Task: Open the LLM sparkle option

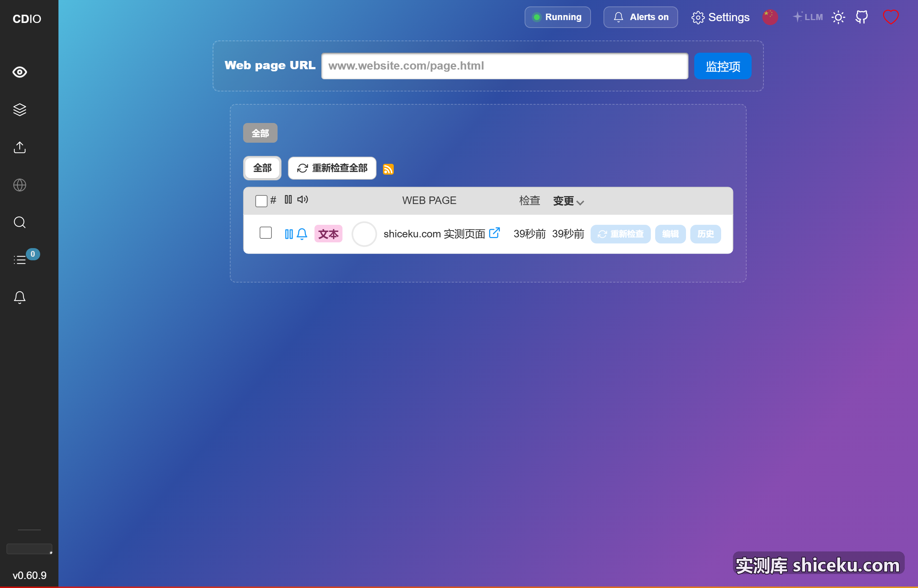Action: pos(808,17)
